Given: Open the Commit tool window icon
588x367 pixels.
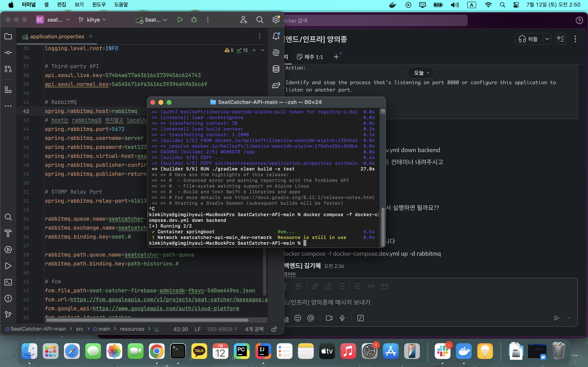Looking at the screenshot, I should click(x=8, y=53).
